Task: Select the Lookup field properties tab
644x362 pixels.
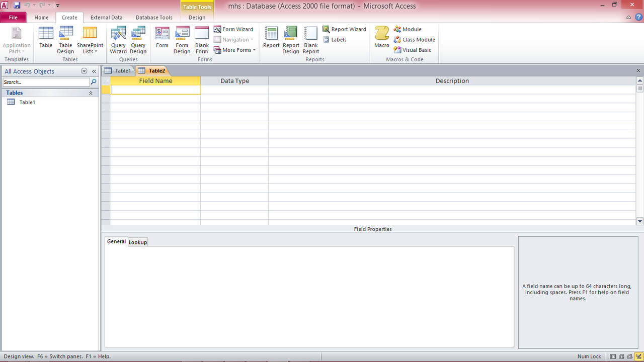Action: point(137,242)
